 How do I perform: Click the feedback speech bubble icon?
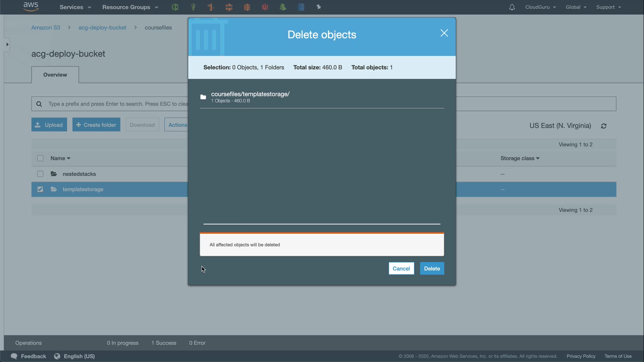pyautogui.click(x=14, y=356)
